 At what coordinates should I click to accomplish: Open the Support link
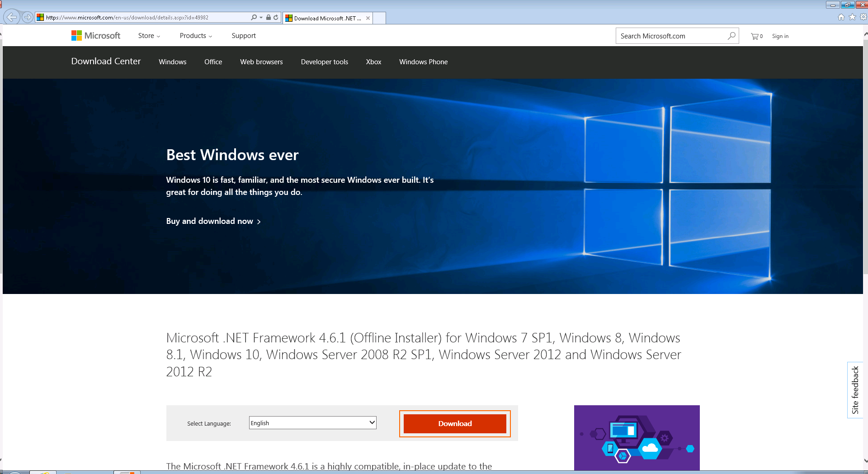coord(244,36)
